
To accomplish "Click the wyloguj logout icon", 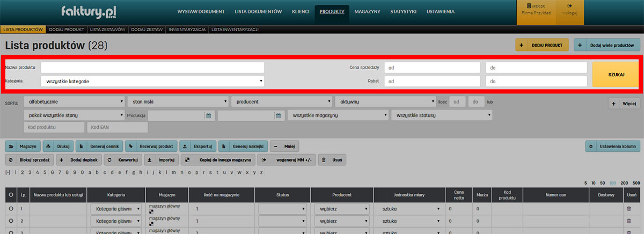I will click(x=571, y=6).
